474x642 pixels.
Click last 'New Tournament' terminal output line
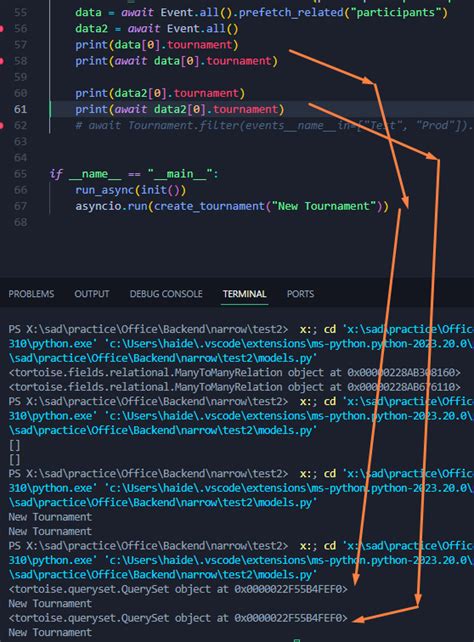pyautogui.click(x=50, y=632)
